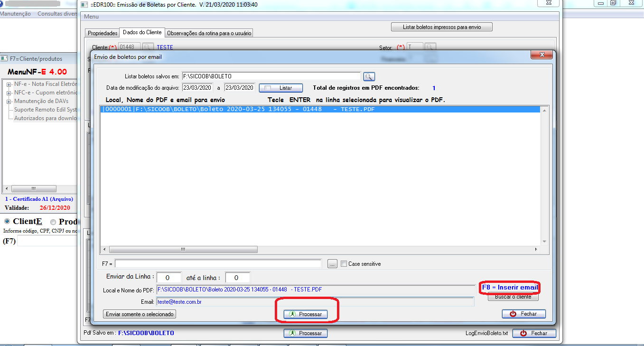Open Observações da rotina para o usuário tab
Viewport: 644px width, 346px height.
[x=209, y=33]
